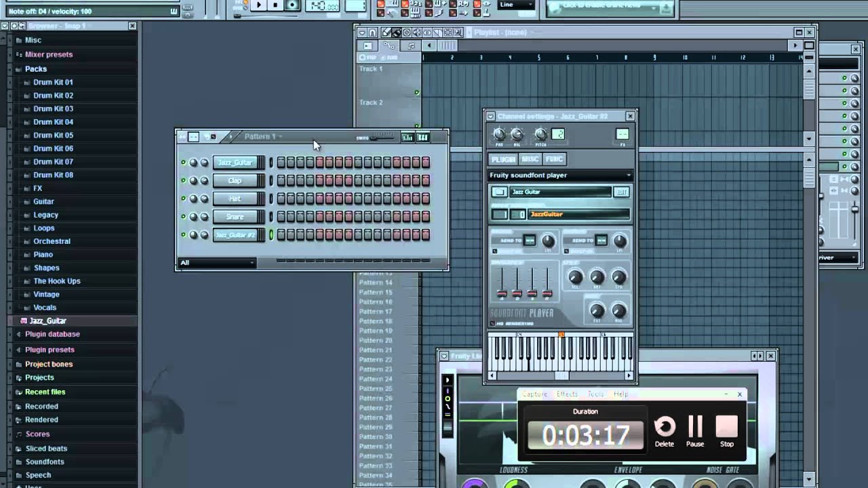
Task: Click the pattern arrow in step sequencer header
Action: [231, 137]
